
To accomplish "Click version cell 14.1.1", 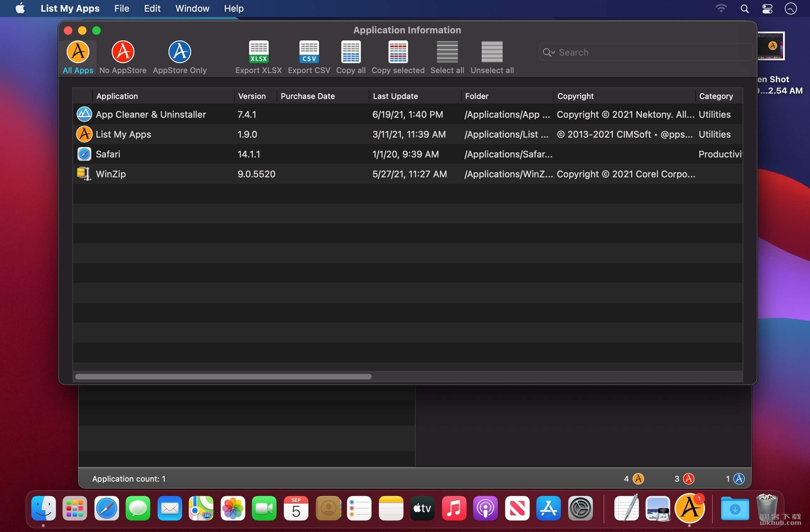I will 249,154.
